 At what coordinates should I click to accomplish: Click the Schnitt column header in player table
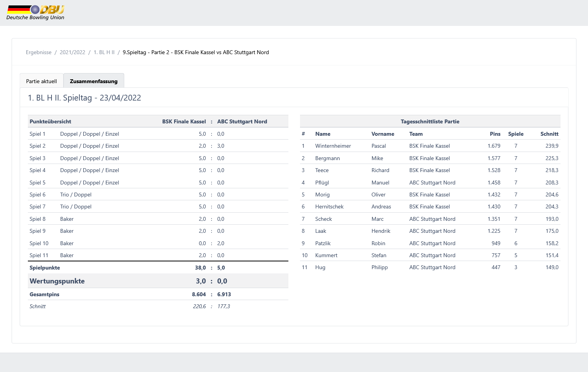[x=549, y=134]
